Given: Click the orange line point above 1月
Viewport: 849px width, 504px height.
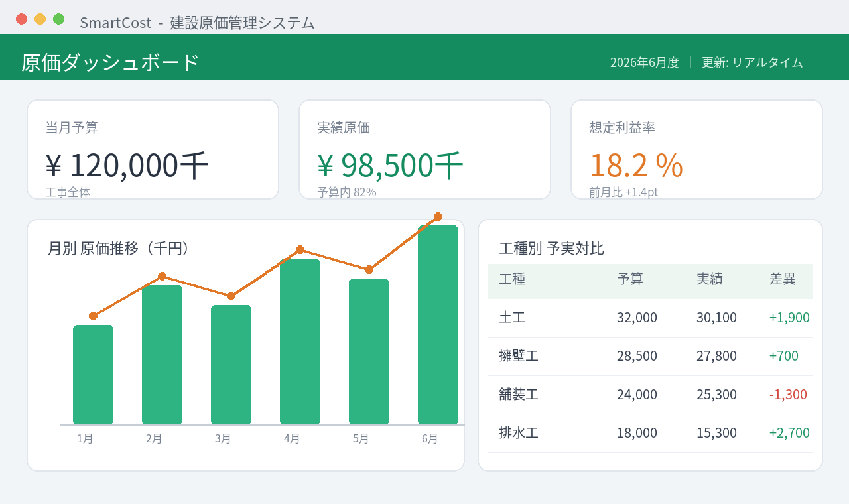Looking at the screenshot, I should (93, 316).
